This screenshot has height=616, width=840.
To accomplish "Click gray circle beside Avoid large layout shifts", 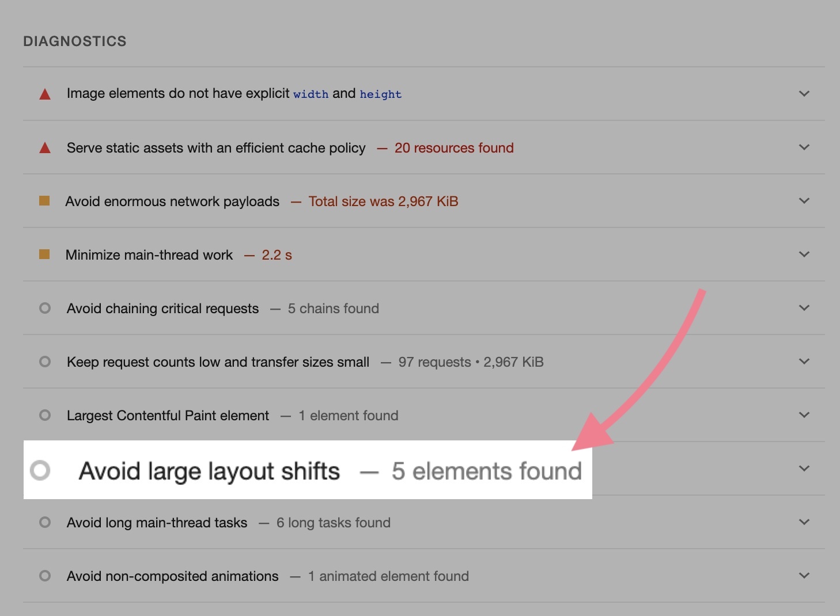I will click(40, 470).
